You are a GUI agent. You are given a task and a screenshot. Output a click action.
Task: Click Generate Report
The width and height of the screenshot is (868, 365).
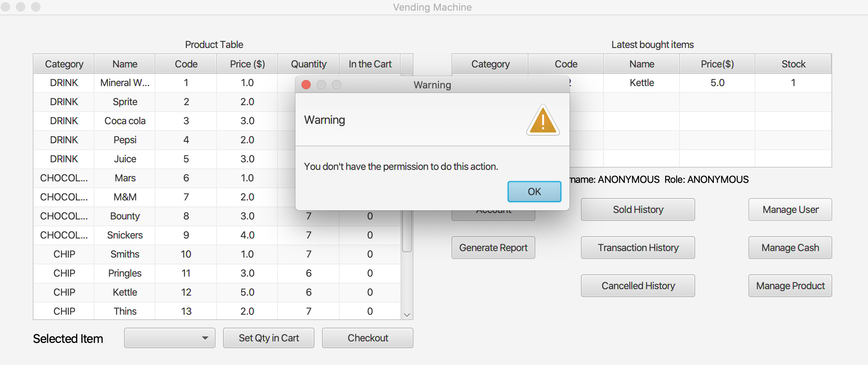click(x=493, y=248)
